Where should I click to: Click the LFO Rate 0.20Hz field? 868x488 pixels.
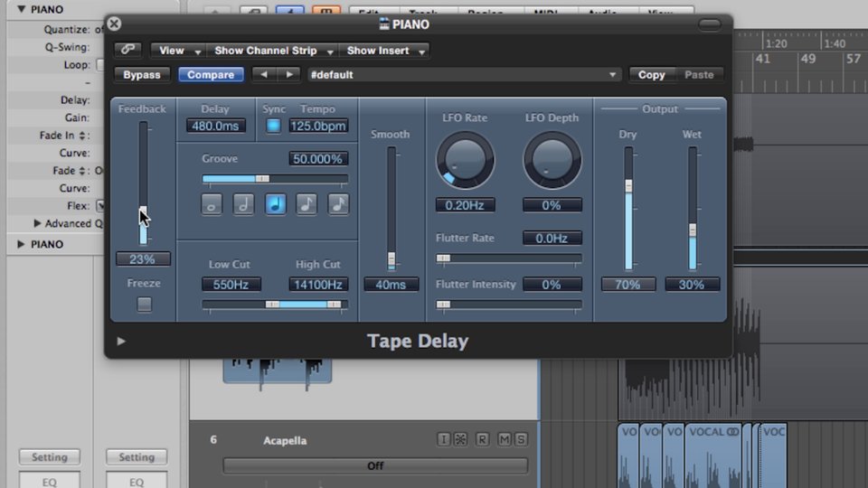465,205
